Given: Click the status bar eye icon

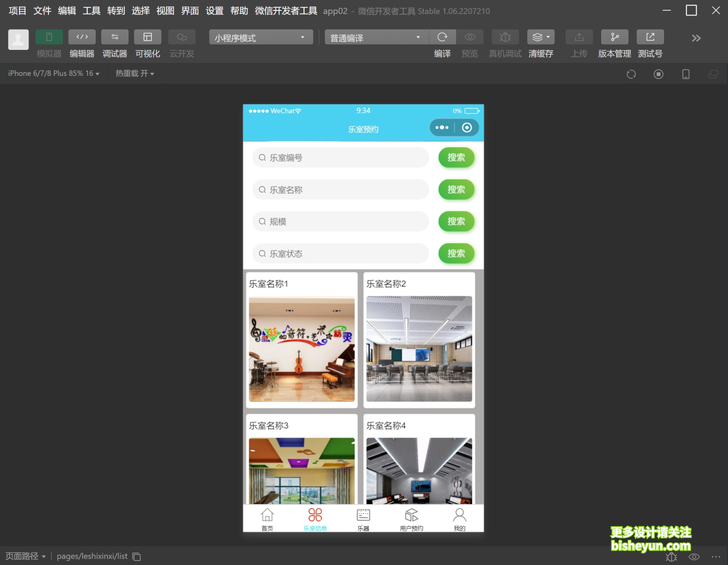Looking at the screenshot, I should [694, 557].
